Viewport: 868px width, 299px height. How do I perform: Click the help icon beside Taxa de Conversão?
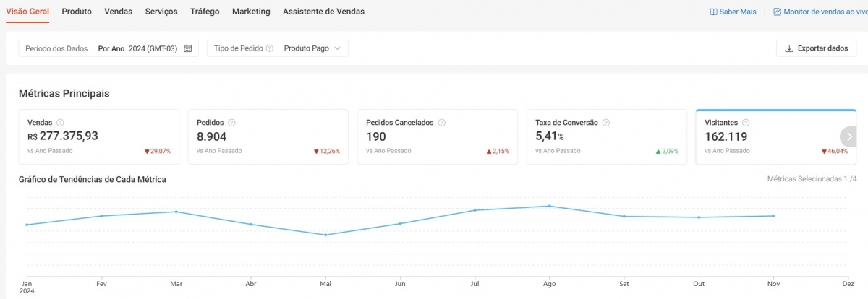click(606, 123)
